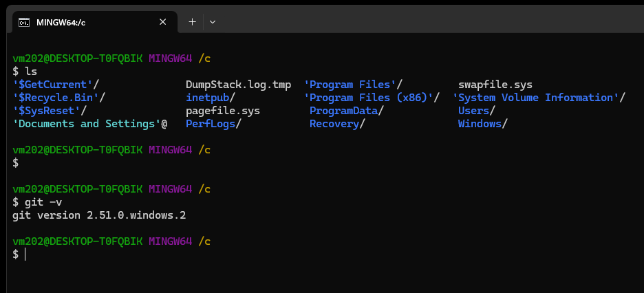Click the inetpub/ directory entry
Image resolution: width=644 pixels, height=293 pixels.
tap(212, 98)
